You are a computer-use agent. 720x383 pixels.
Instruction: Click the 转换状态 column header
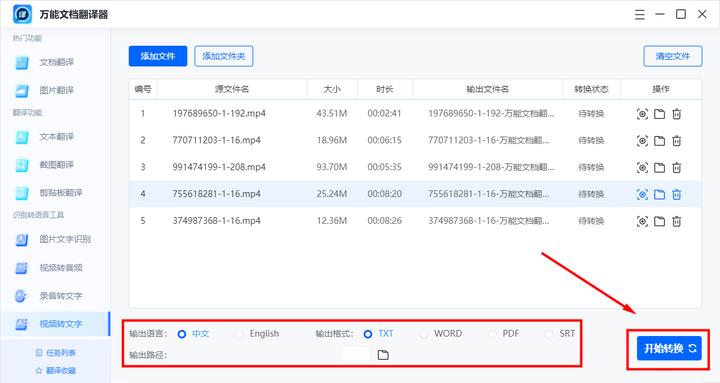(591, 89)
